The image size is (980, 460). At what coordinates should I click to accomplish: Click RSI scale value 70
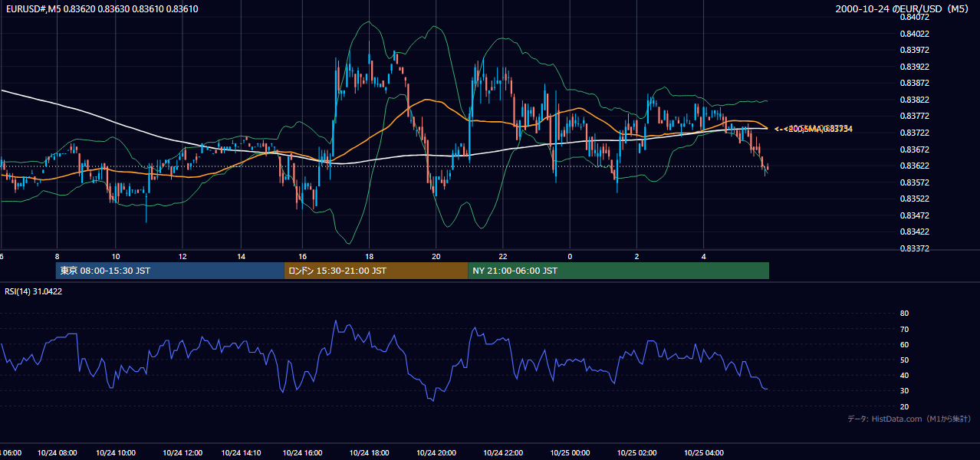[x=904, y=329]
